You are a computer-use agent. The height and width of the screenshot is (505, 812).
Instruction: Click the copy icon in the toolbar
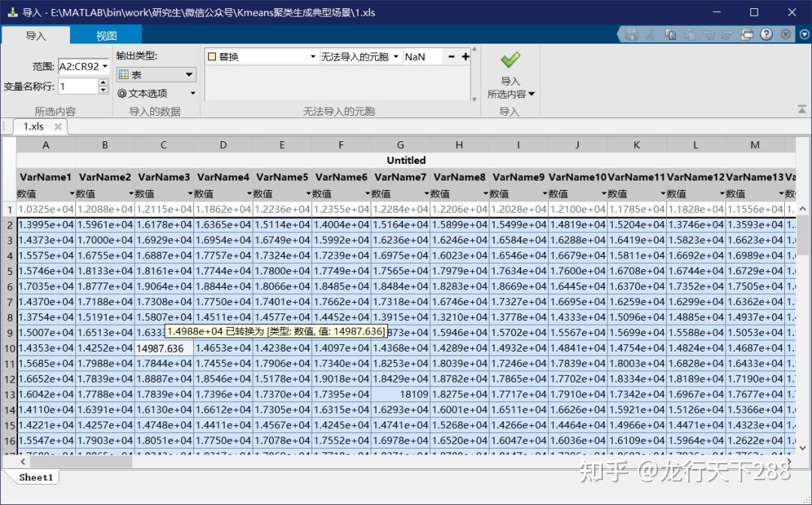tap(669, 34)
